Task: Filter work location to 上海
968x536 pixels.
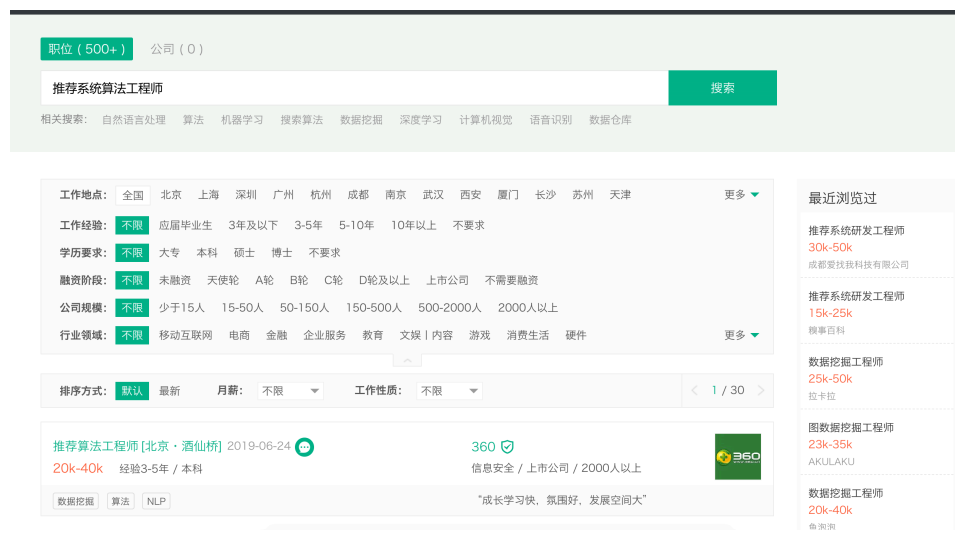Action: tap(209, 195)
